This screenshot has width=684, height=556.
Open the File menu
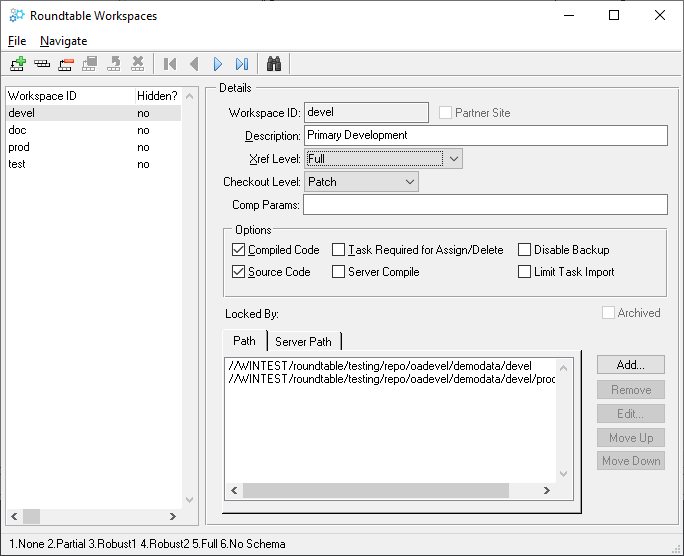click(x=17, y=41)
